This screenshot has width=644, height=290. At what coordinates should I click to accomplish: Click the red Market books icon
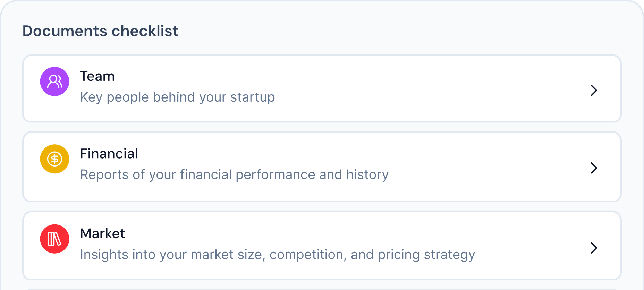[x=54, y=239]
